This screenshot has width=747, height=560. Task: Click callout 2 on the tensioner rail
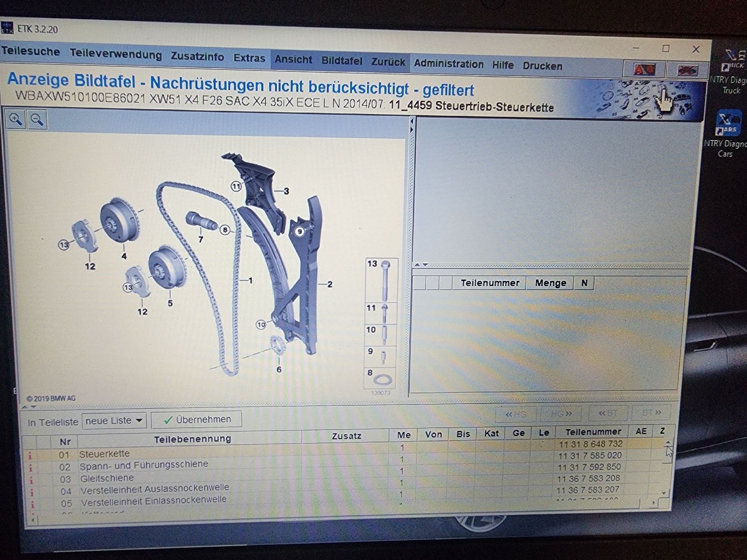[330, 284]
